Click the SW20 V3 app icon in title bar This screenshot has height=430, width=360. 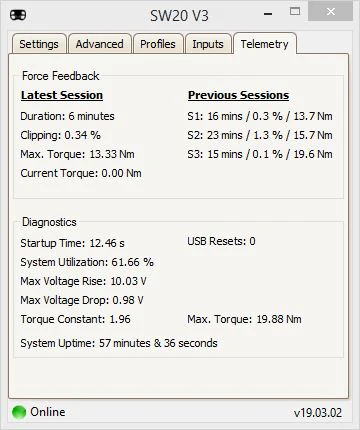pyautogui.click(x=18, y=15)
